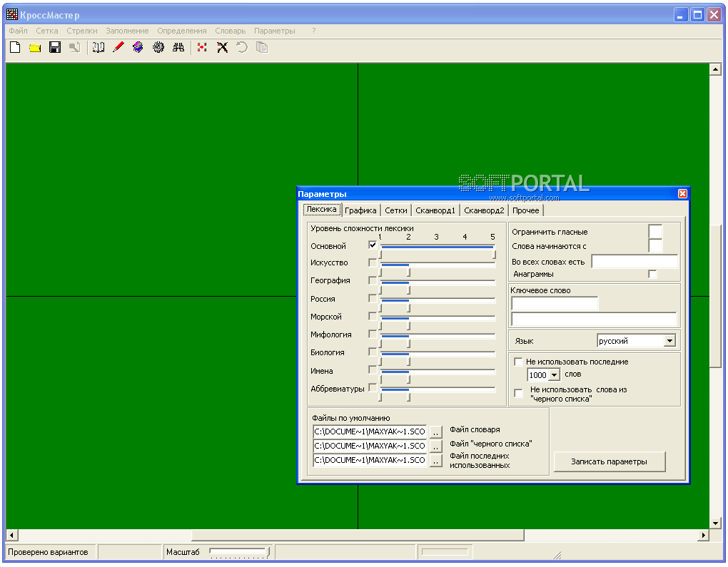Click the new blank document icon
This screenshot has width=728, height=567.
14,48
